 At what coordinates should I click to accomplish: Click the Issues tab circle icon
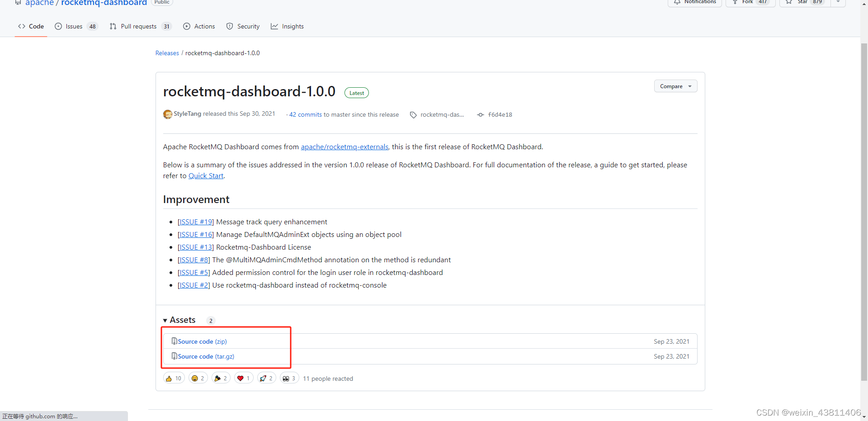[x=58, y=26]
